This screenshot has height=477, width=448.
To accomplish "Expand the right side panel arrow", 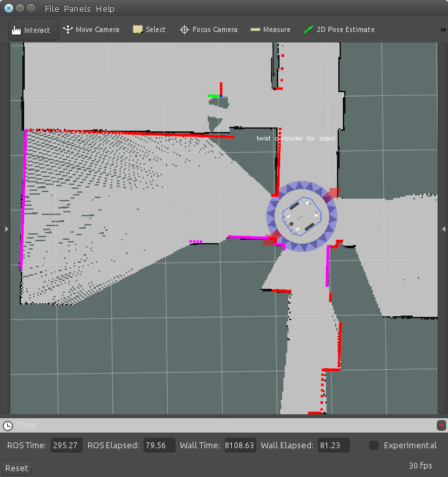I will pos(443,229).
